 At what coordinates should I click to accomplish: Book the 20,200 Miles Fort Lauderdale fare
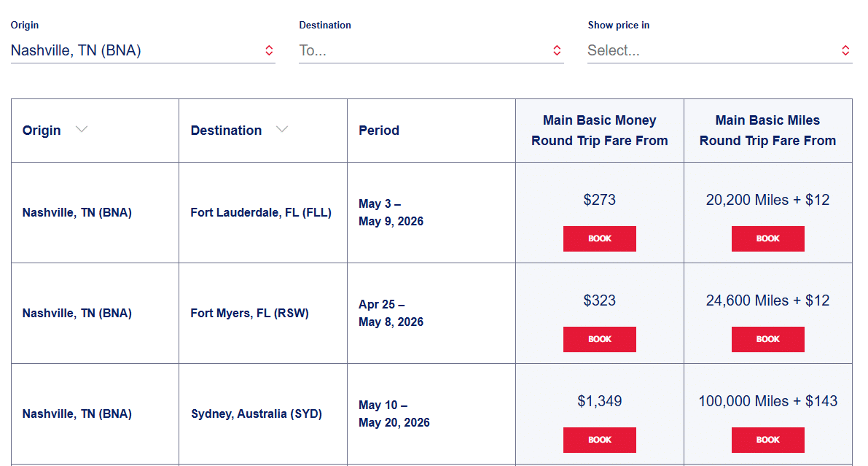[x=767, y=238]
